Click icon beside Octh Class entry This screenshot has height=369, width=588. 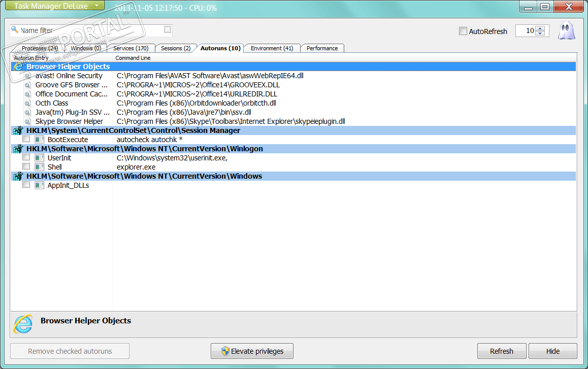coord(27,103)
